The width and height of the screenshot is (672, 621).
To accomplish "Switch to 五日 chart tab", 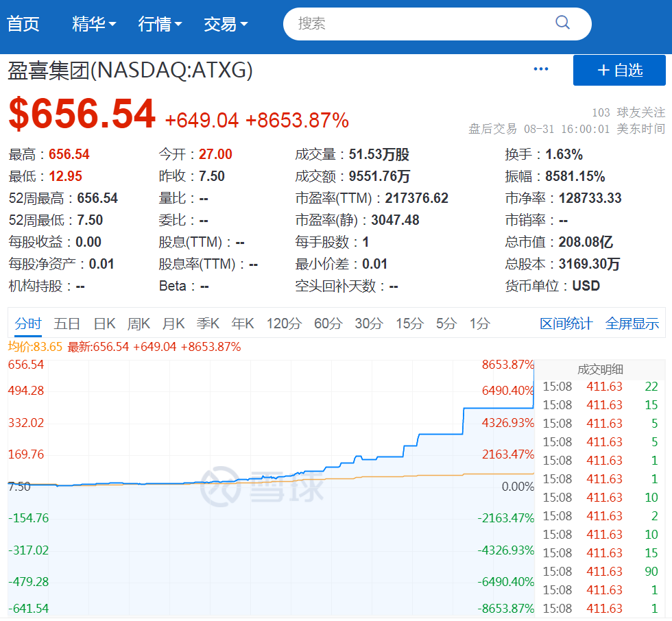I will pyautogui.click(x=67, y=324).
